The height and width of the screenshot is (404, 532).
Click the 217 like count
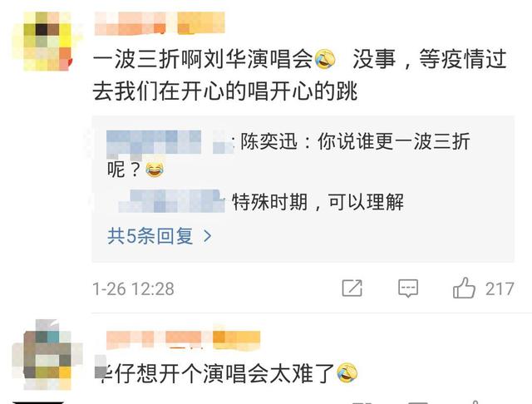point(500,289)
